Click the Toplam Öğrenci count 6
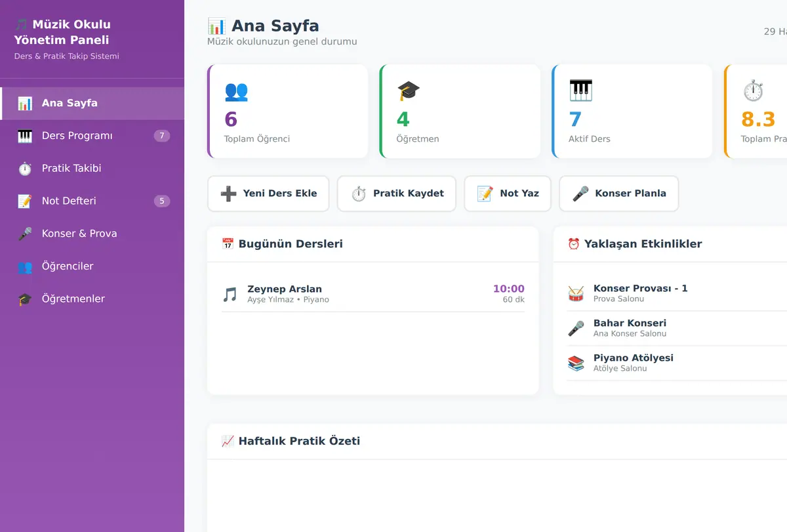This screenshot has width=787, height=532. tap(231, 119)
